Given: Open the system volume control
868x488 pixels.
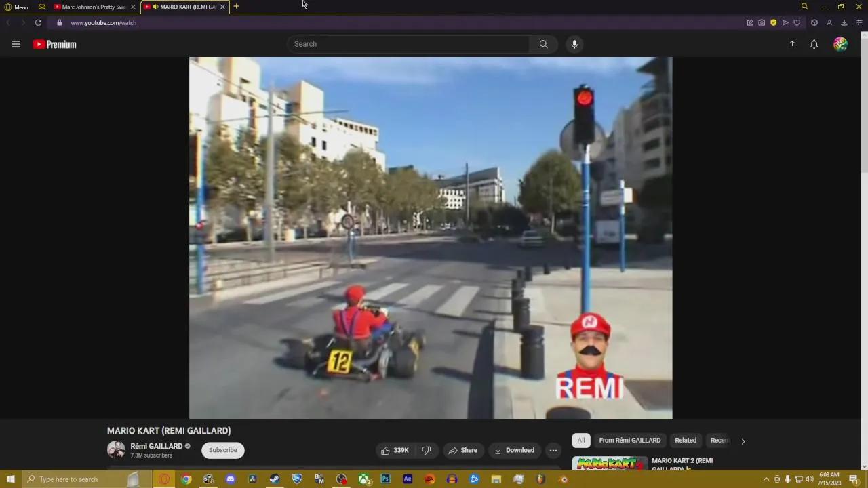Looking at the screenshot, I should [809, 479].
